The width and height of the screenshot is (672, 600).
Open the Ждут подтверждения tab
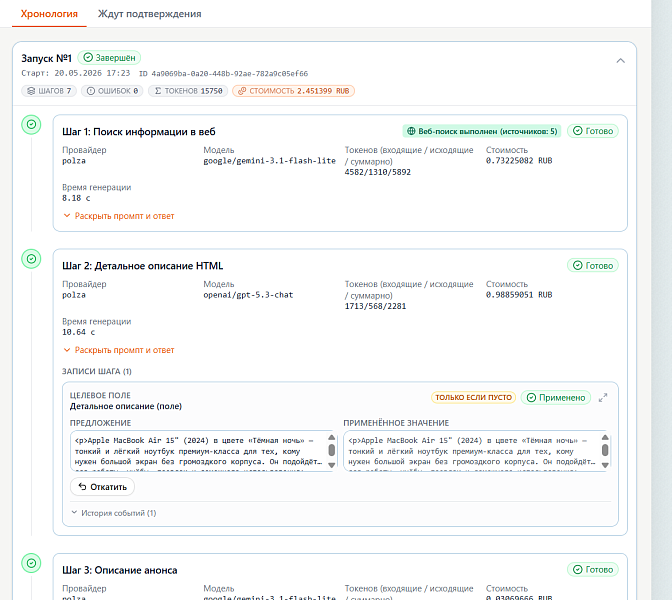tap(150, 14)
